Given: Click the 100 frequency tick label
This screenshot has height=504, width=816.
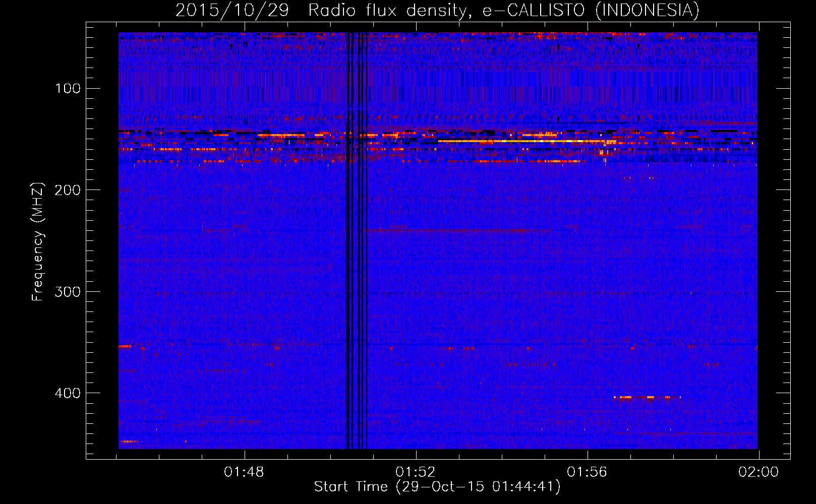Looking at the screenshot, I should [68, 89].
